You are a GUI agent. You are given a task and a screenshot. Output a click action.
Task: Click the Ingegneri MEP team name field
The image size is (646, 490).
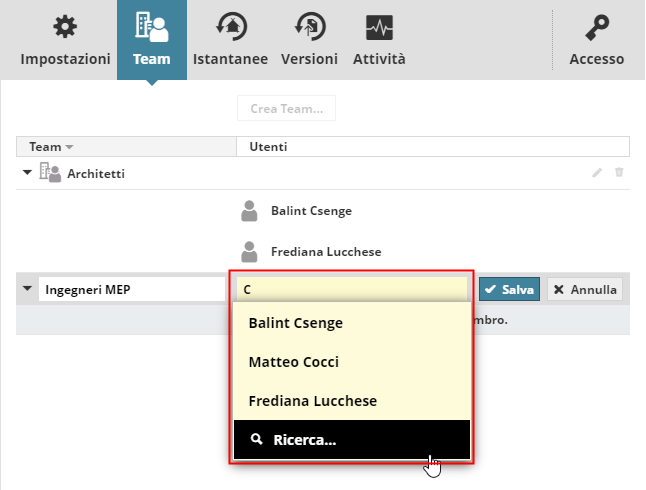(132, 290)
